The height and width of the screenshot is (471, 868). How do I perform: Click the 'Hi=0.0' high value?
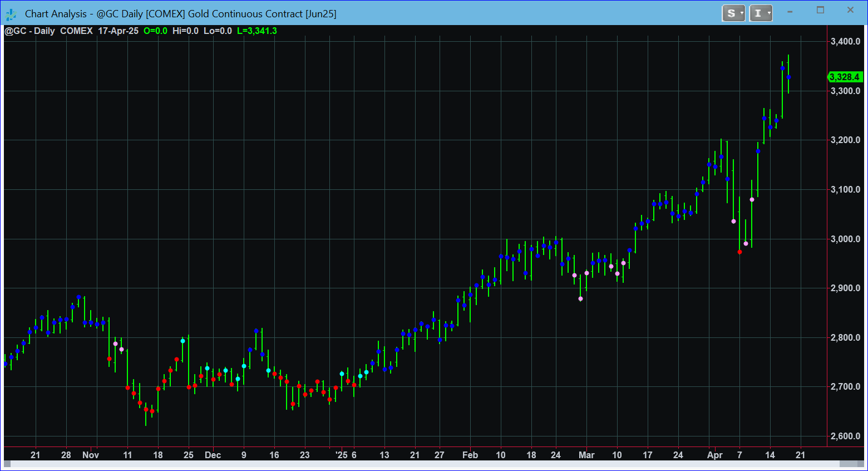tap(185, 31)
